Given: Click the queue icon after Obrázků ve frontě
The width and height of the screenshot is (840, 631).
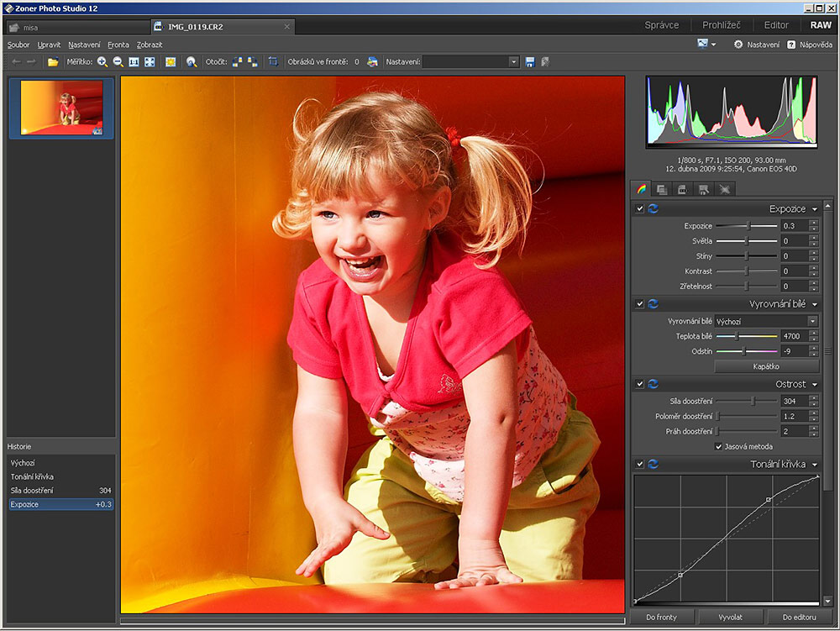Looking at the screenshot, I should click(372, 62).
